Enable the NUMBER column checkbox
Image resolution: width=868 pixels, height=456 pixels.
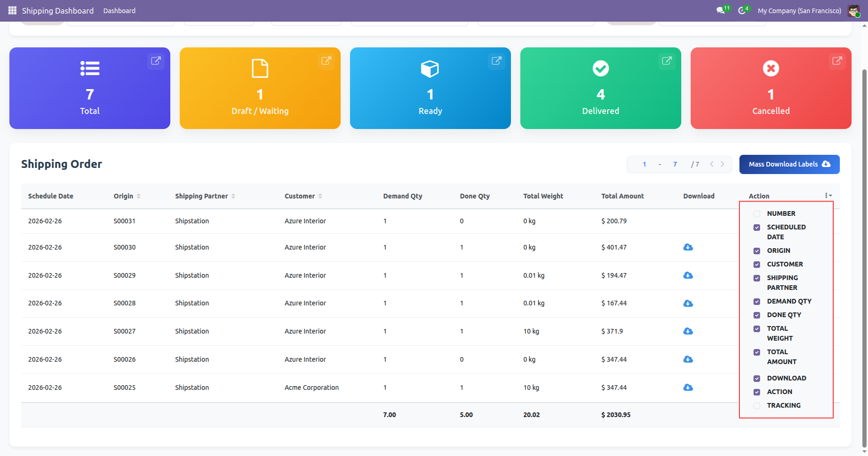tap(757, 214)
